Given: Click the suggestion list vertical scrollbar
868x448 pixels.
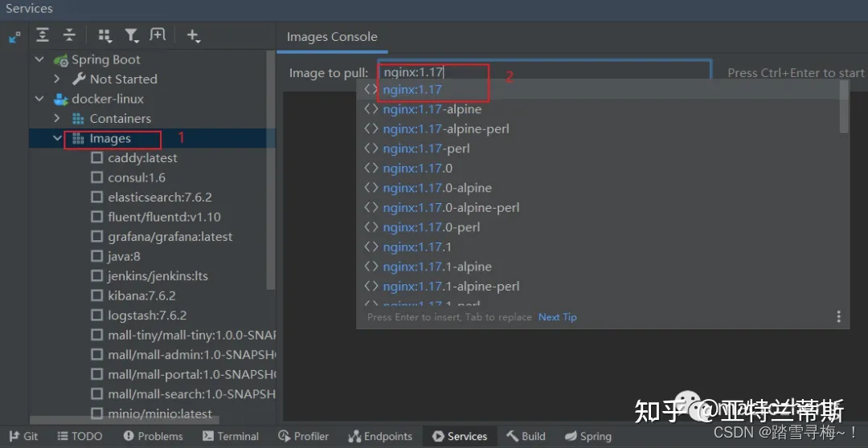Looking at the screenshot, I should tap(844, 108).
